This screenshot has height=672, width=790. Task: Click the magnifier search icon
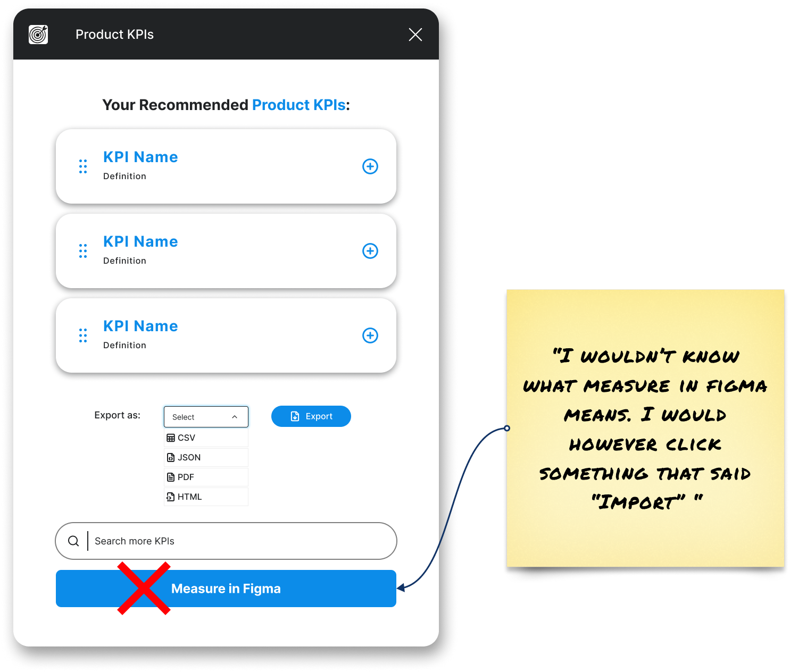(73, 541)
